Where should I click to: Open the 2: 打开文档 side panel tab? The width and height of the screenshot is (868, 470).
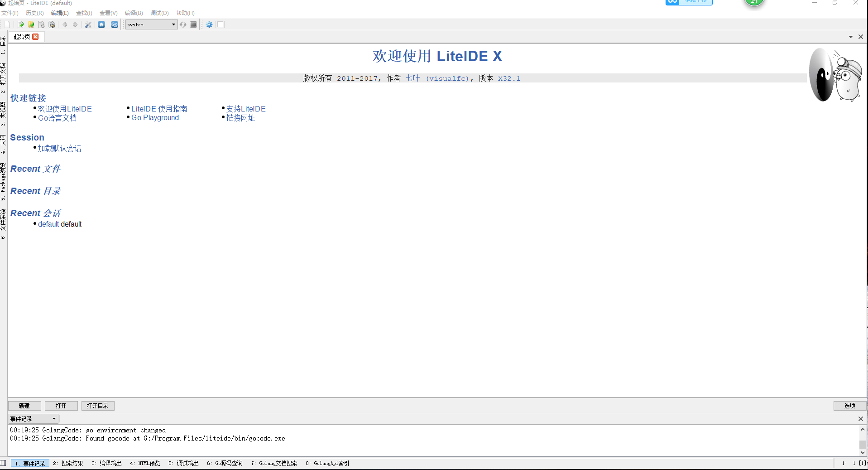click(x=3, y=78)
